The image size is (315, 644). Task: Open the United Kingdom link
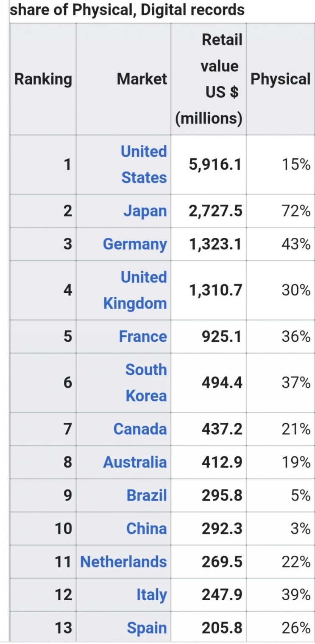135,290
